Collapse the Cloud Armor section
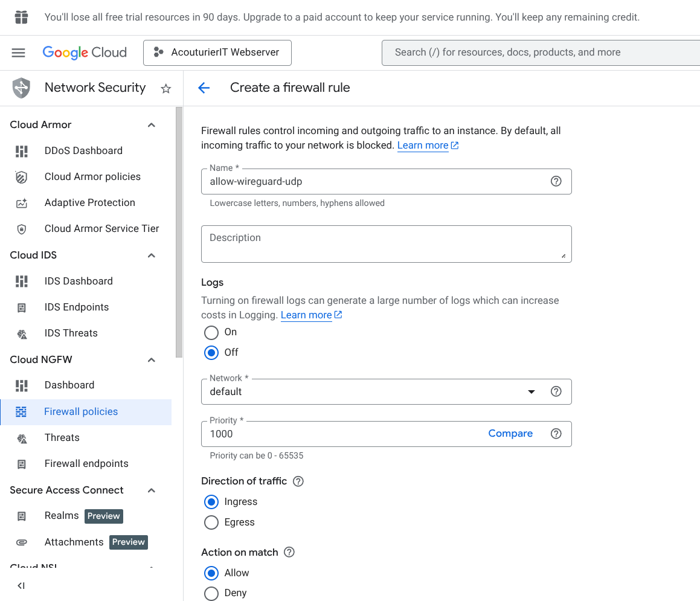This screenshot has height=601, width=700. point(151,124)
